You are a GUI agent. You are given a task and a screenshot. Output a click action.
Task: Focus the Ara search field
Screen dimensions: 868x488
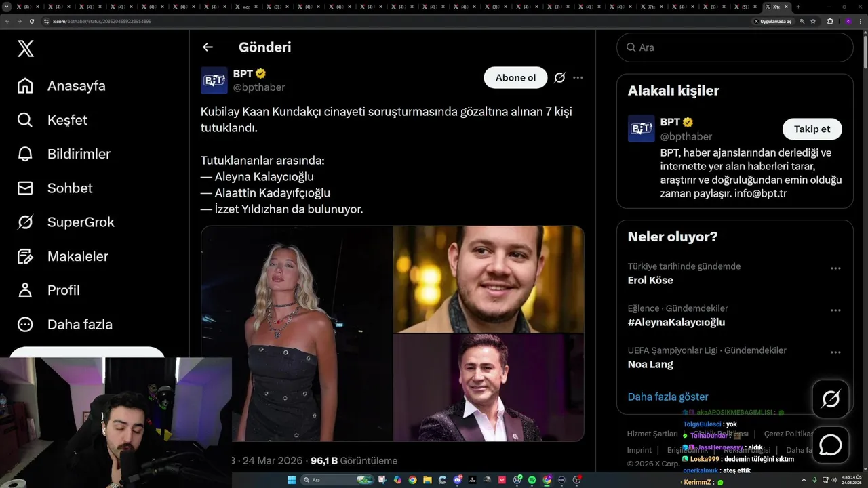734,47
